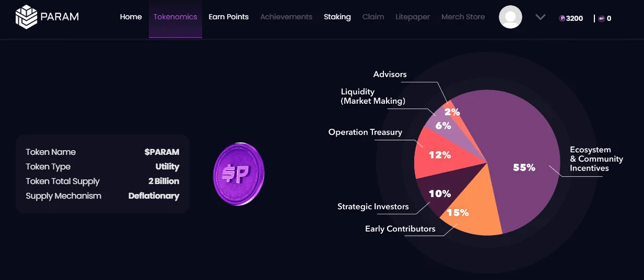Navigate to Staking

pos(337,17)
